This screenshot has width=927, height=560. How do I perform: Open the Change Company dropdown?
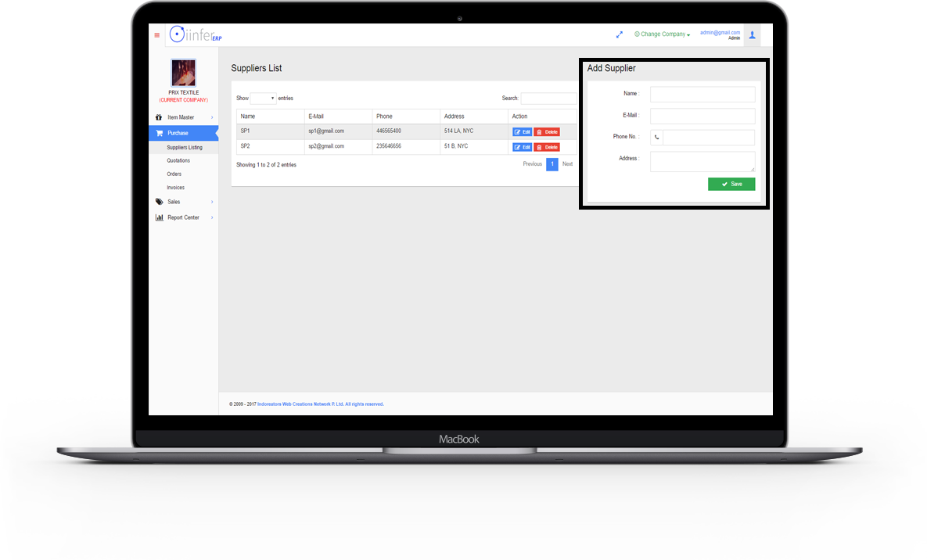[x=662, y=34]
